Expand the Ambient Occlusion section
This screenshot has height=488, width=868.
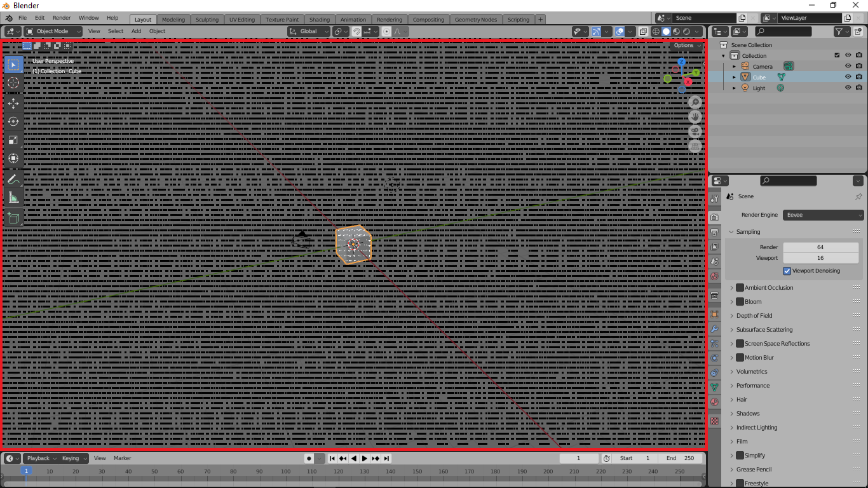732,287
